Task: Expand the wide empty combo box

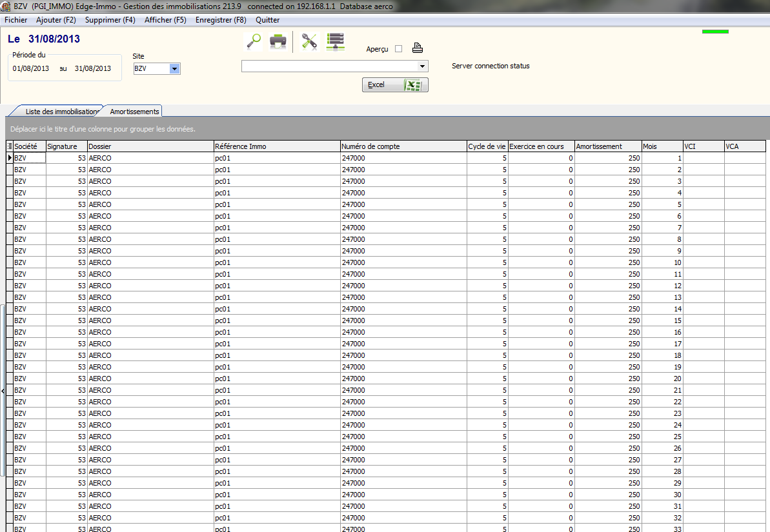Action: pyautogui.click(x=422, y=66)
